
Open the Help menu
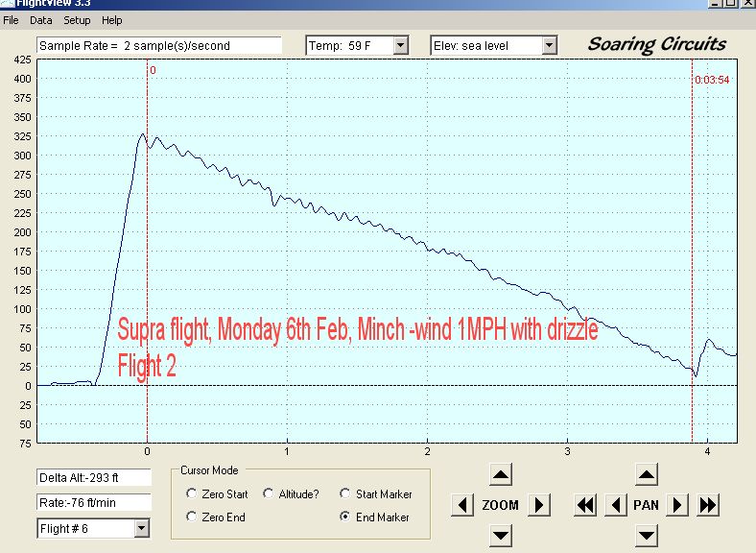(112, 21)
